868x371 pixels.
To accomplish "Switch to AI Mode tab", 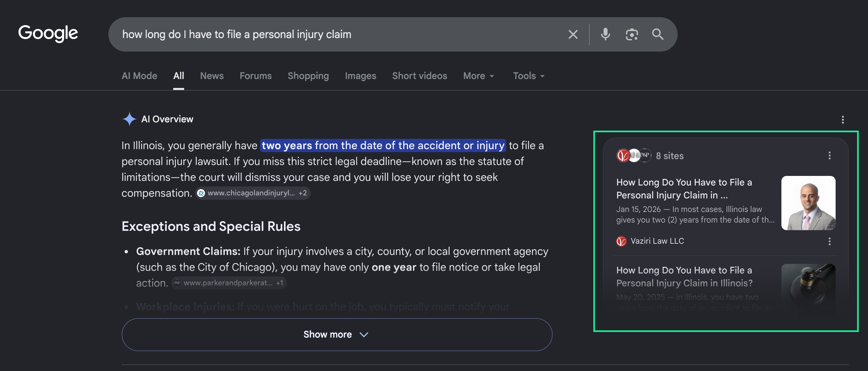I will pyautogui.click(x=139, y=76).
